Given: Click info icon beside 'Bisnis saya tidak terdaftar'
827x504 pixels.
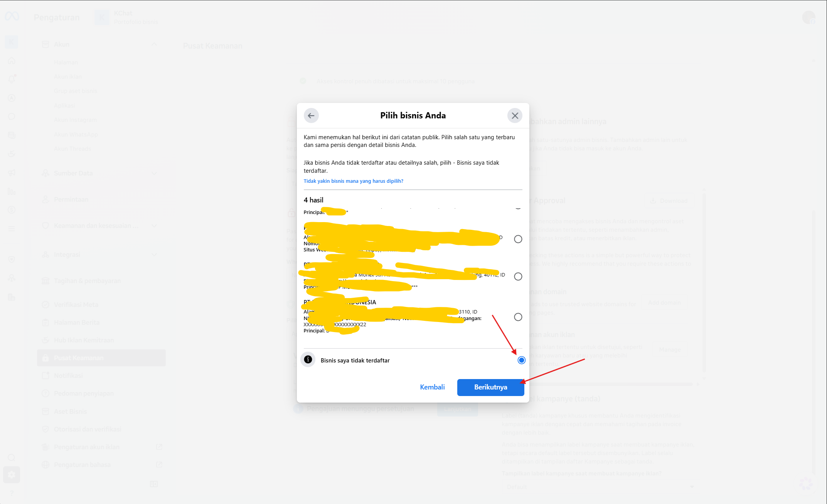Looking at the screenshot, I should [x=308, y=360].
